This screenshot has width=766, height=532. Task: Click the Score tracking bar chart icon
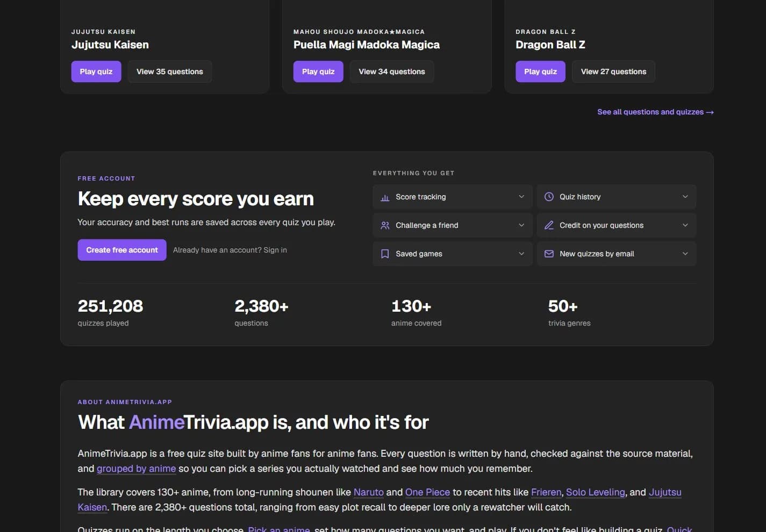[385, 197]
